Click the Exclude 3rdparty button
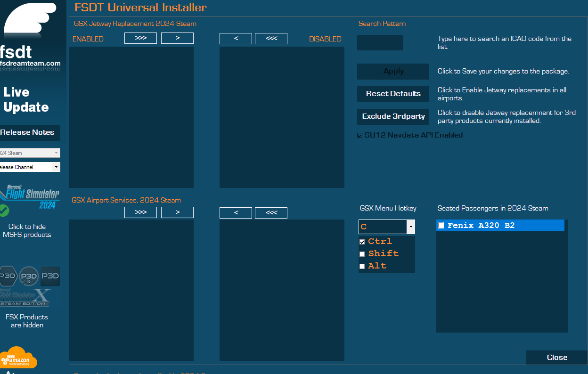Screen dimensions: 588x374 [393, 116]
